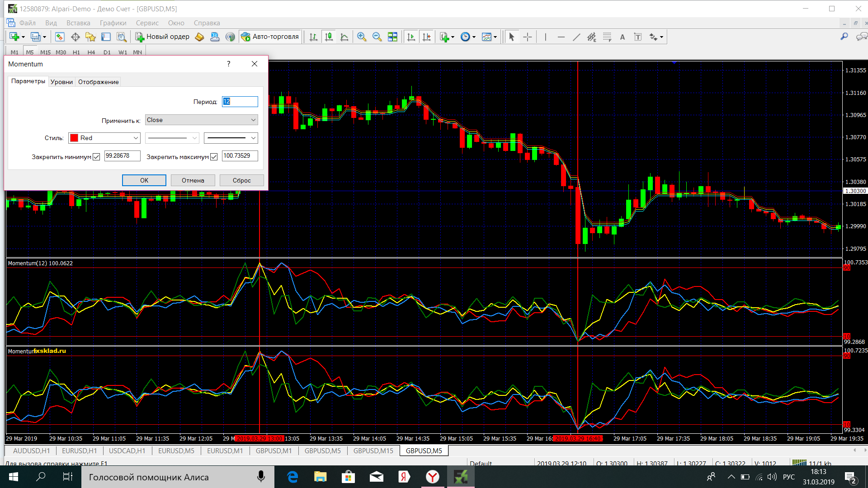The height and width of the screenshot is (488, 868).
Task: Toggle chart shift icon
Action: coord(426,37)
